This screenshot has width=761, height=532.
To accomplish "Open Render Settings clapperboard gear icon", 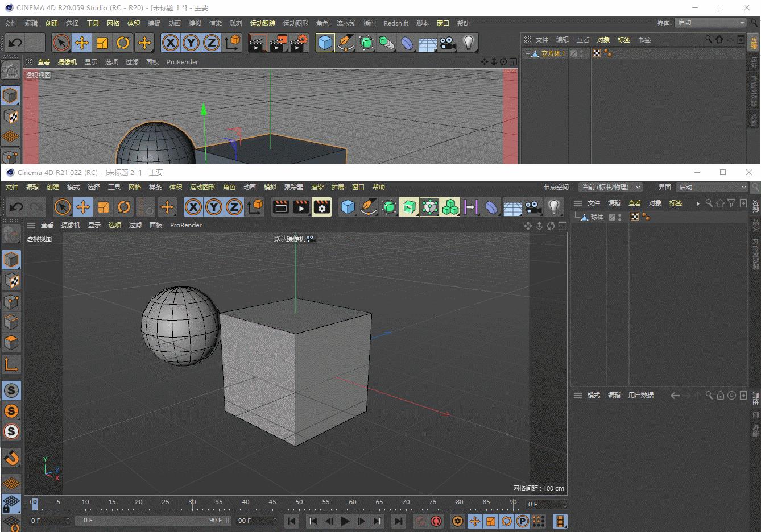I will [322, 207].
